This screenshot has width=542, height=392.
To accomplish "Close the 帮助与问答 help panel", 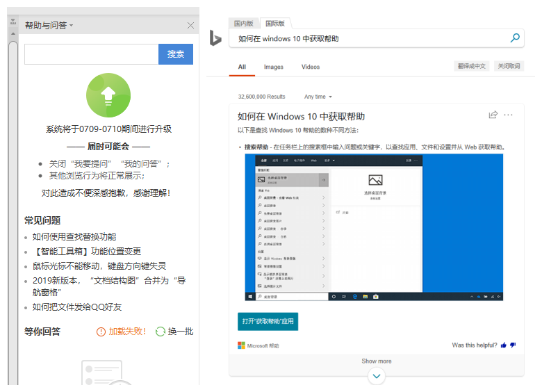I will point(190,25).
